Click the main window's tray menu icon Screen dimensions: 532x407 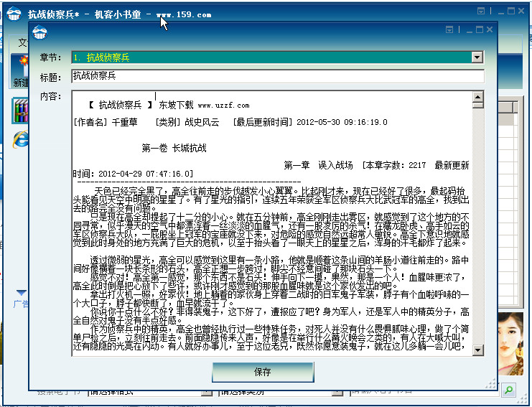pyautogui.click(x=481, y=11)
